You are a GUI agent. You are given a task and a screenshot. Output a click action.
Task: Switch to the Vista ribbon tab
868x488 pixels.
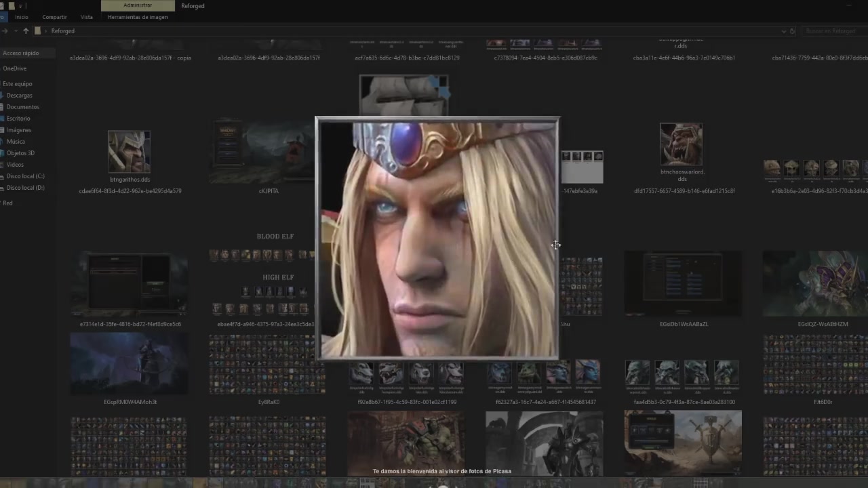coord(87,17)
